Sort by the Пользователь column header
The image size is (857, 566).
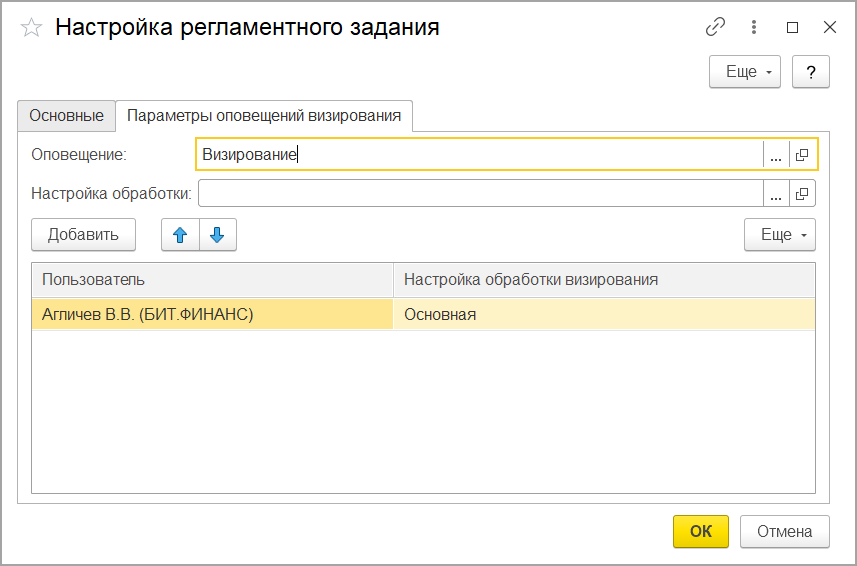(212, 279)
